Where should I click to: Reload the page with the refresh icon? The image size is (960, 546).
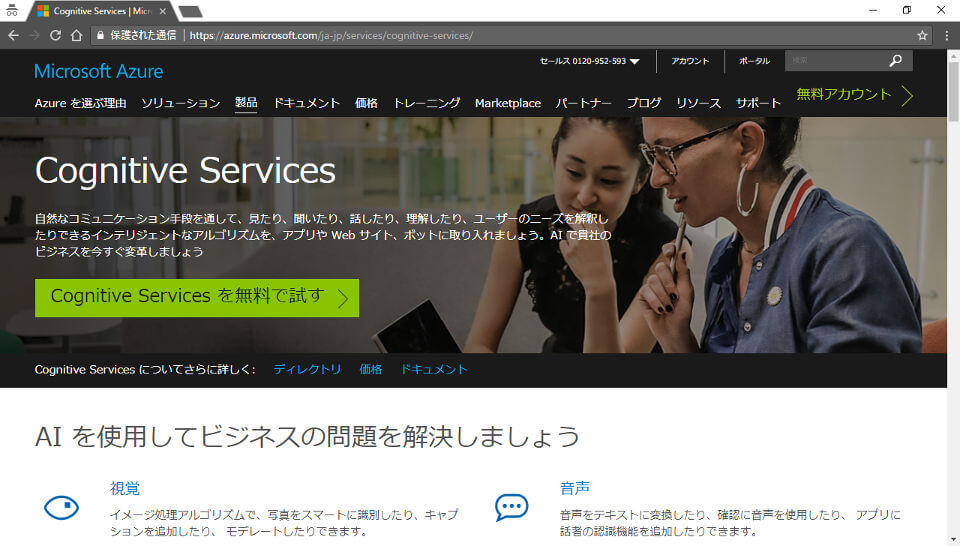coord(55,36)
